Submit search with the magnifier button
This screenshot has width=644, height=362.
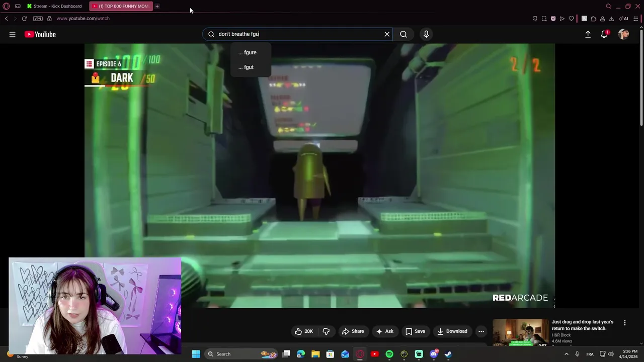[404, 34]
